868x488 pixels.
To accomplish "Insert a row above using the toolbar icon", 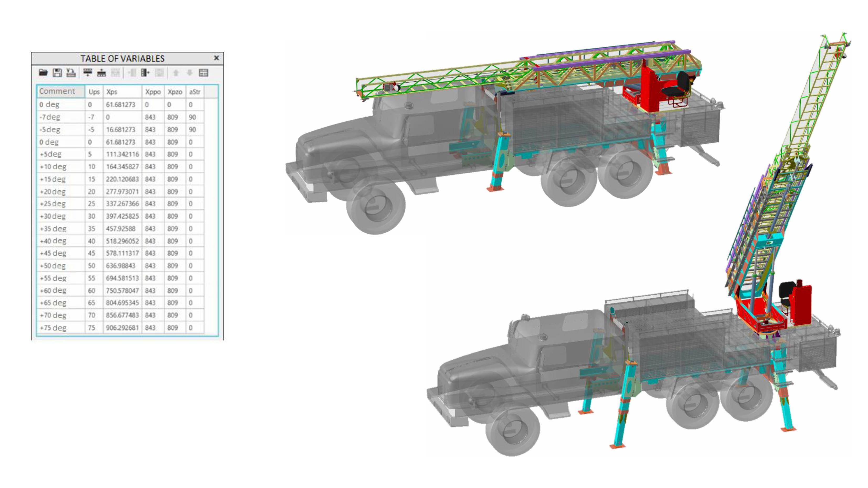I will pyautogui.click(x=88, y=72).
